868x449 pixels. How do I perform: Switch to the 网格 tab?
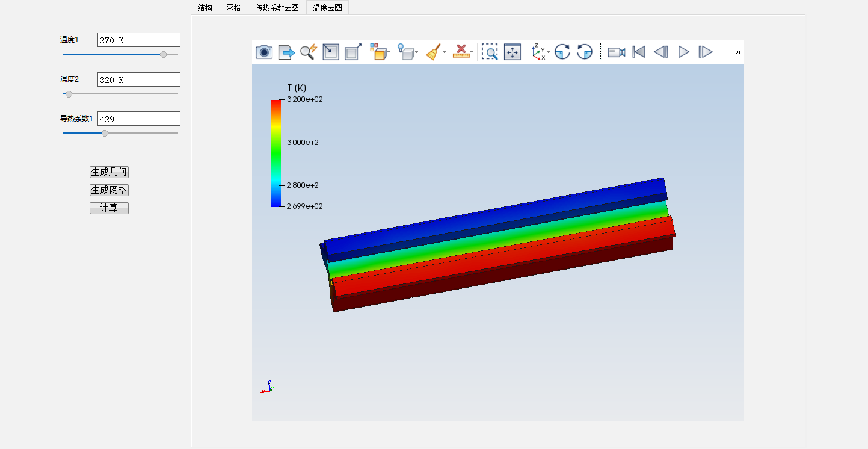[234, 8]
